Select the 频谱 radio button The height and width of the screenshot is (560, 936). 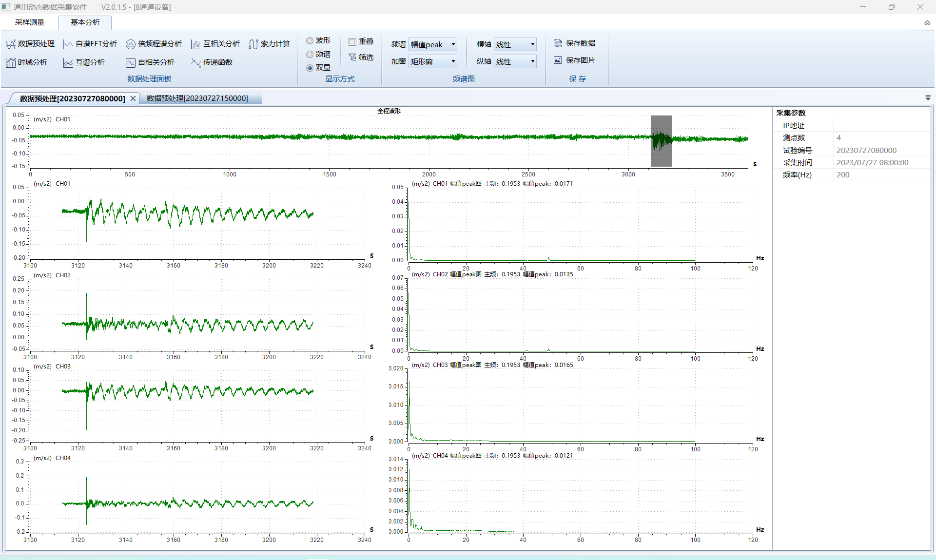[310, 55]
